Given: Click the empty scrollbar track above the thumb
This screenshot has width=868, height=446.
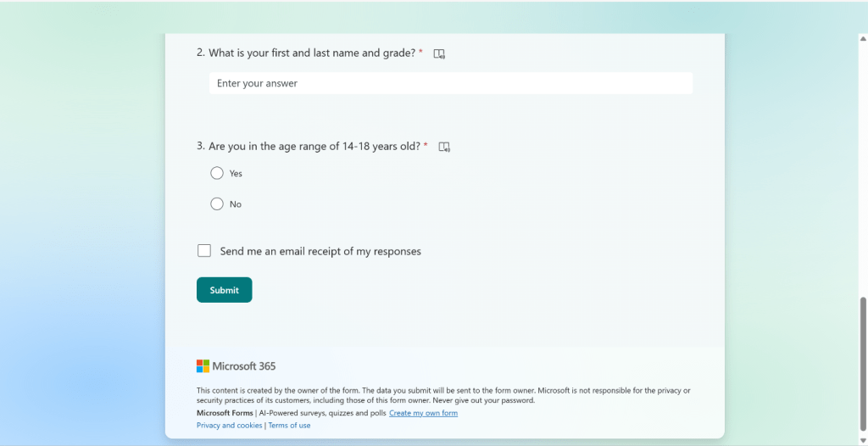Looking at the screenshot, I should 863,170.
